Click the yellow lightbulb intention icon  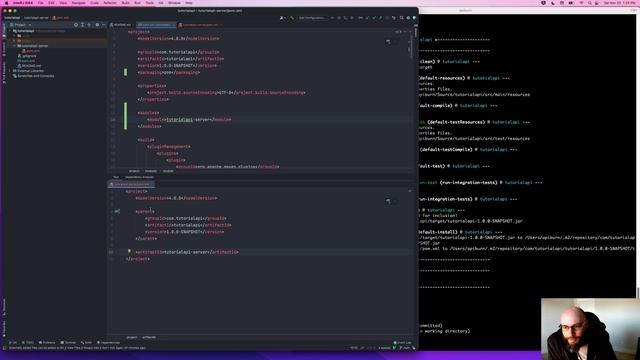[x=129, y=252]
